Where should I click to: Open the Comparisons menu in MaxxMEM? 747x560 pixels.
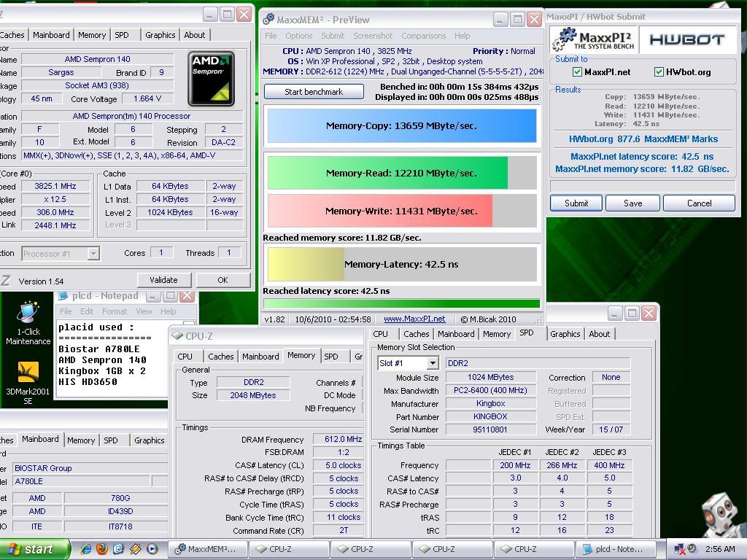(x=424, y=36)
